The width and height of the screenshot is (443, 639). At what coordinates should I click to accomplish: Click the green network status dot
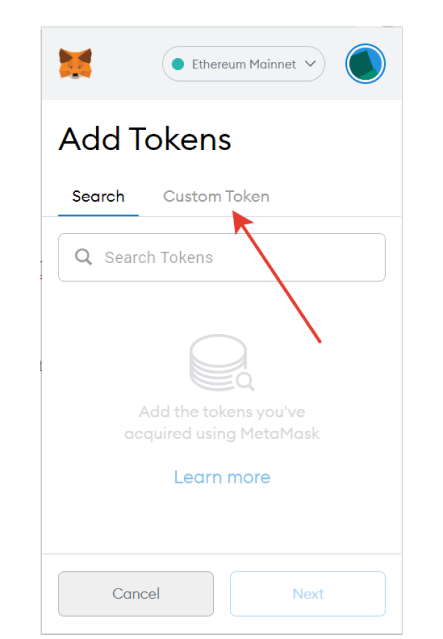point(178,64)
